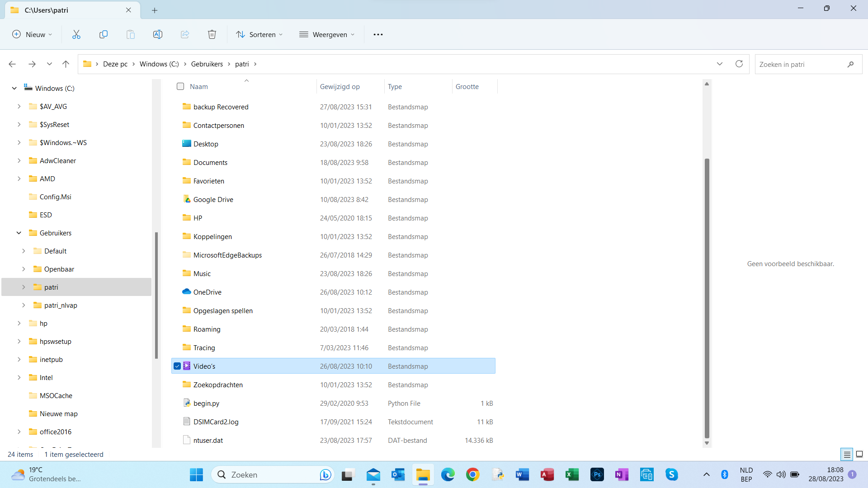Click the Cut scissors icon
This screenshot has width=868, height=488.
point(76,34)
